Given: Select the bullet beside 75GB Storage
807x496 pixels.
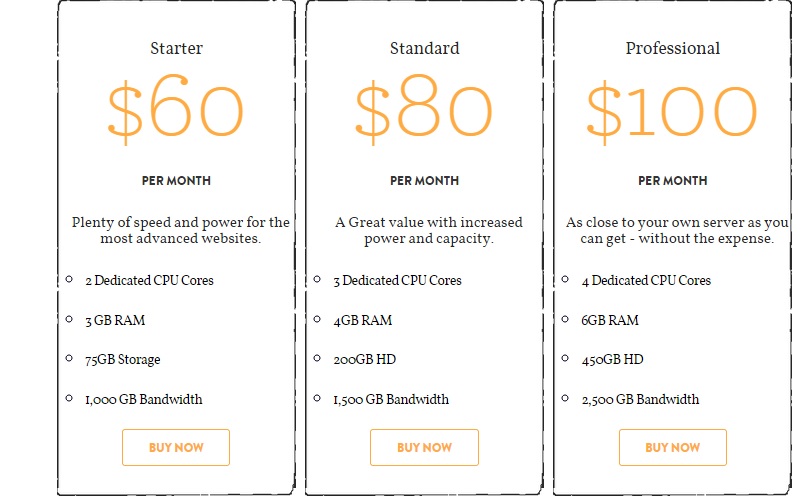Looking at the screenshot, I should 69,358.
